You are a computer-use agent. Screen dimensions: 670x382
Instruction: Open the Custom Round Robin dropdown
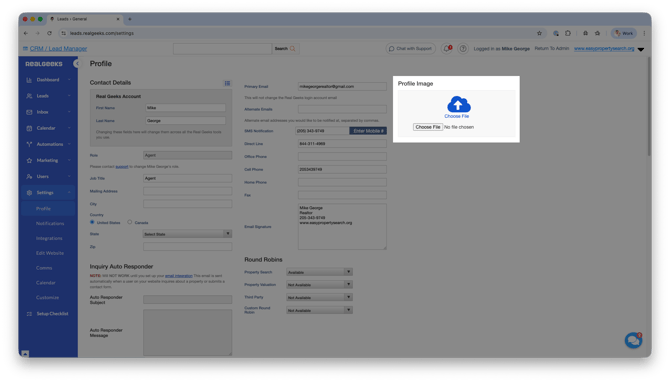[319, 311]
